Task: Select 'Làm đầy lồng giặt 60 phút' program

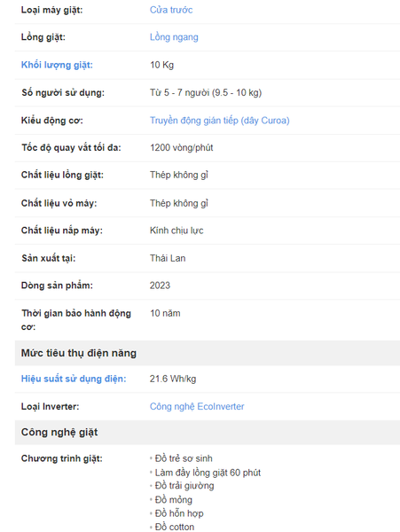Action: point(208,473)
